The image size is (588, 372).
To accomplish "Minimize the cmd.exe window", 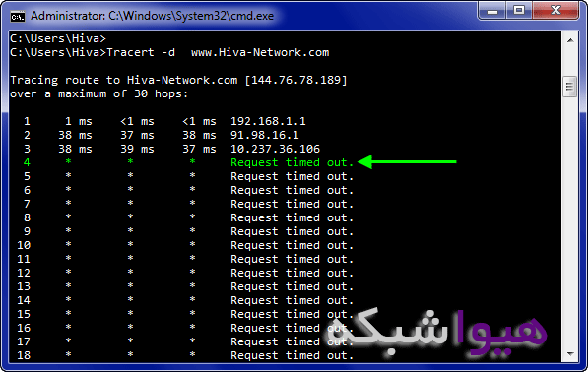I will (x=492, y=11).
